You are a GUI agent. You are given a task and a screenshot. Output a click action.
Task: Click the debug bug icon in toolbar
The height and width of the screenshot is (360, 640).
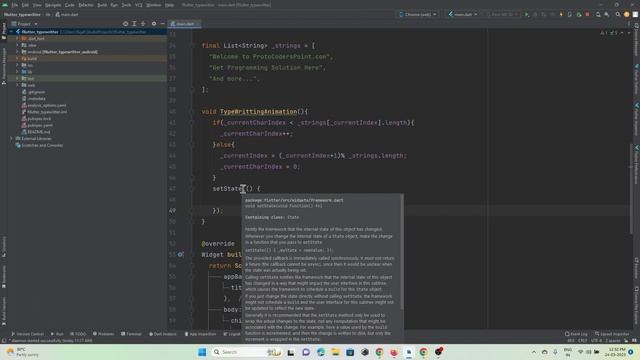[535, 14]
